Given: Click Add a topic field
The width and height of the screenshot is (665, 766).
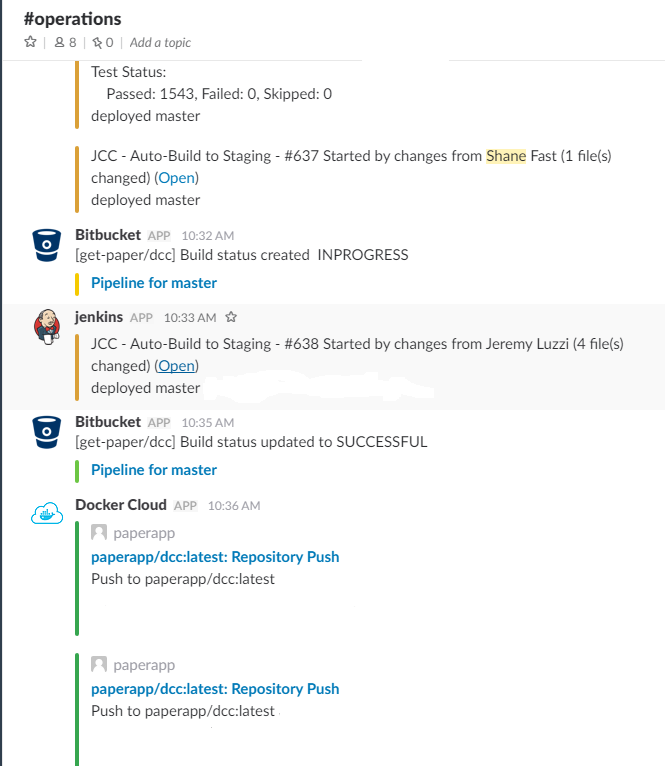Looking at the screenshot, I should point(160,42).
